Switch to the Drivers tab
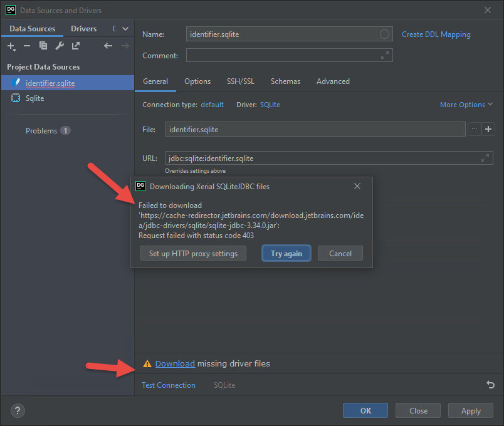This screenshot has height=426, width=504. coord(83,29)
